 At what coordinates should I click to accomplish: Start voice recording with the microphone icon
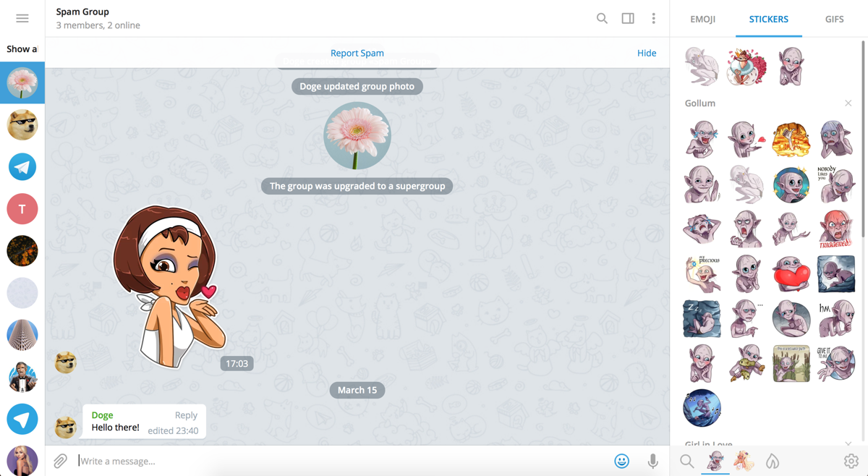652,461
